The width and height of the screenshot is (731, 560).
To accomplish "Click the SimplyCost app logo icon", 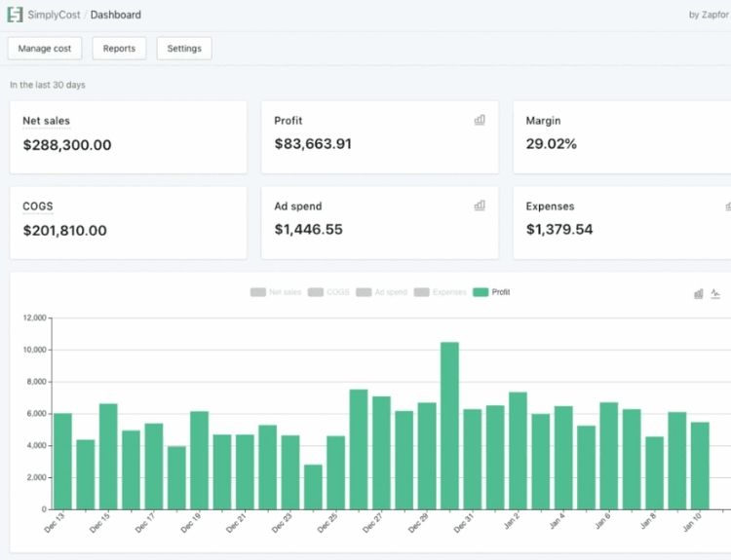I will point(15,15).
